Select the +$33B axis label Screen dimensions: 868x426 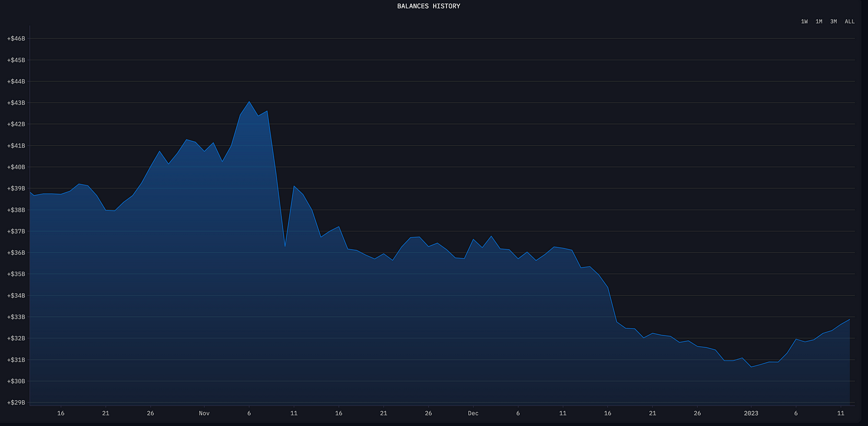[x=16, y=318]
